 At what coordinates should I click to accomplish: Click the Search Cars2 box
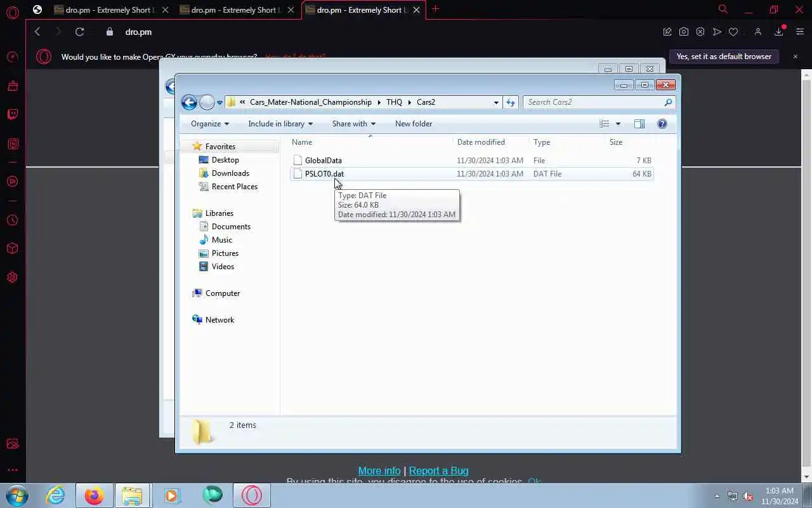[599, 102]
